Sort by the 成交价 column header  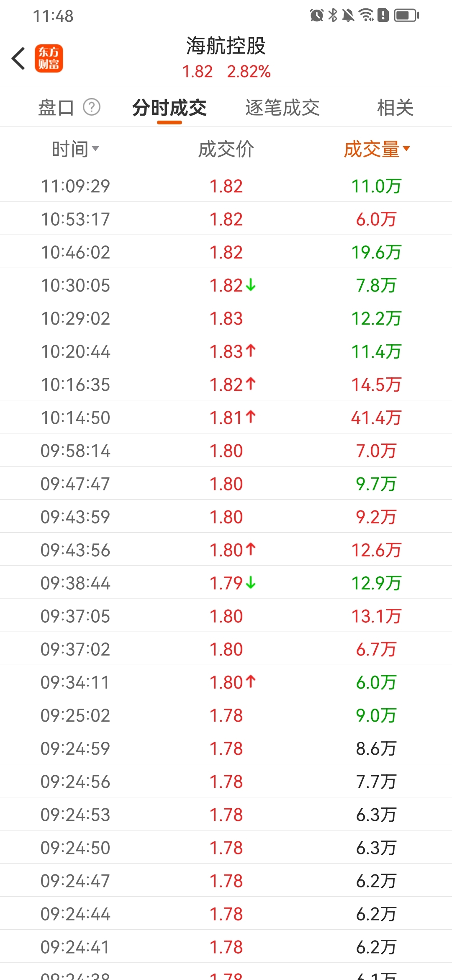[226, 149]
